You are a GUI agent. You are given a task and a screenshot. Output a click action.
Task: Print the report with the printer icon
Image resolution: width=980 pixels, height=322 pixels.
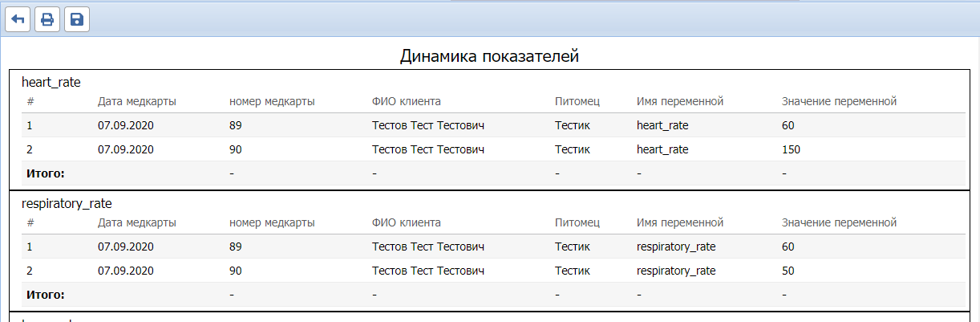[47, 19]
